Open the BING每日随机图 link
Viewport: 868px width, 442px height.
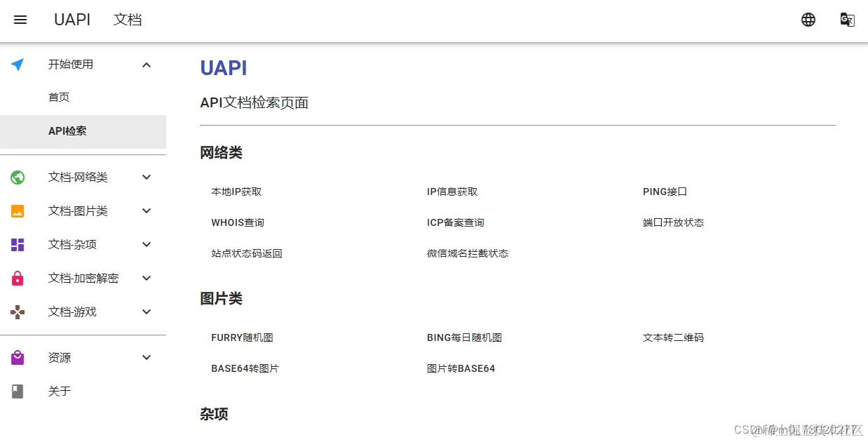point(464,337)
